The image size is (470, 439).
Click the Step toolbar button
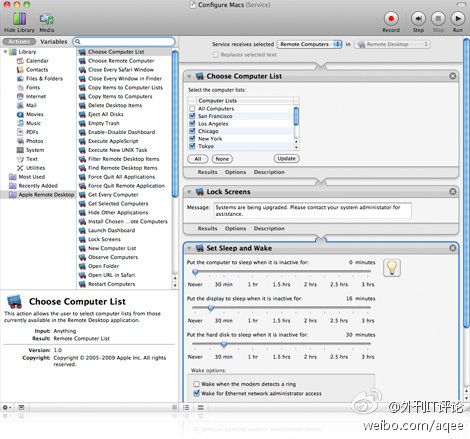tap(418, 19)
